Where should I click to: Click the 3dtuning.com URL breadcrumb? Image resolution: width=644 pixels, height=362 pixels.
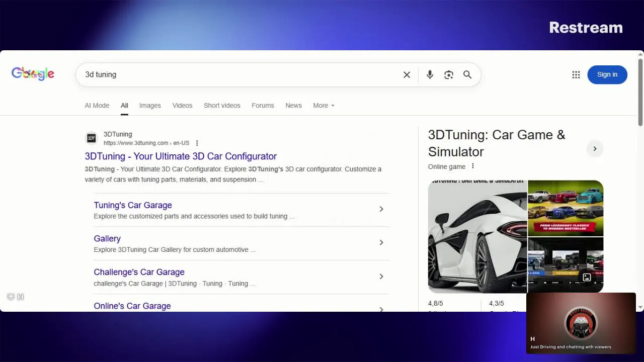click(x=146, y=143)
